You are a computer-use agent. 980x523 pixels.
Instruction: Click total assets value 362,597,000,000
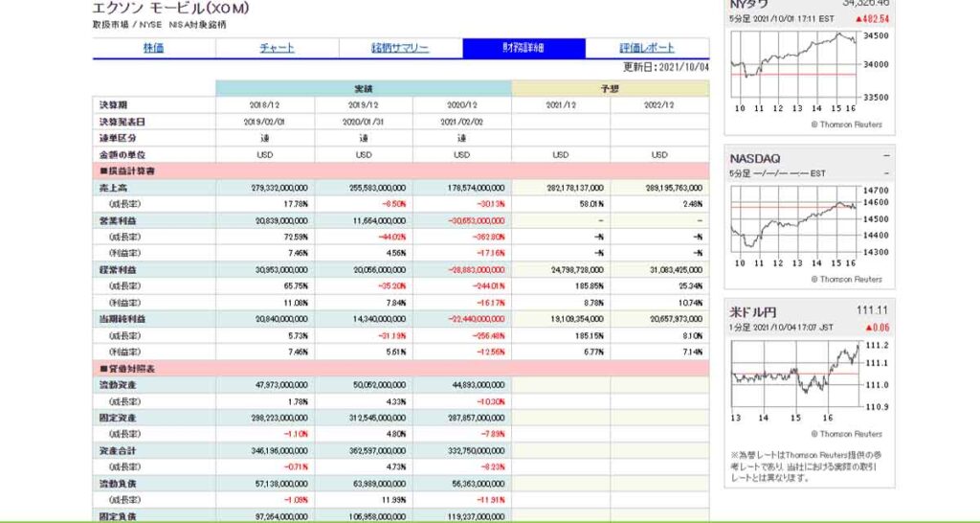(x=376, y=451)
